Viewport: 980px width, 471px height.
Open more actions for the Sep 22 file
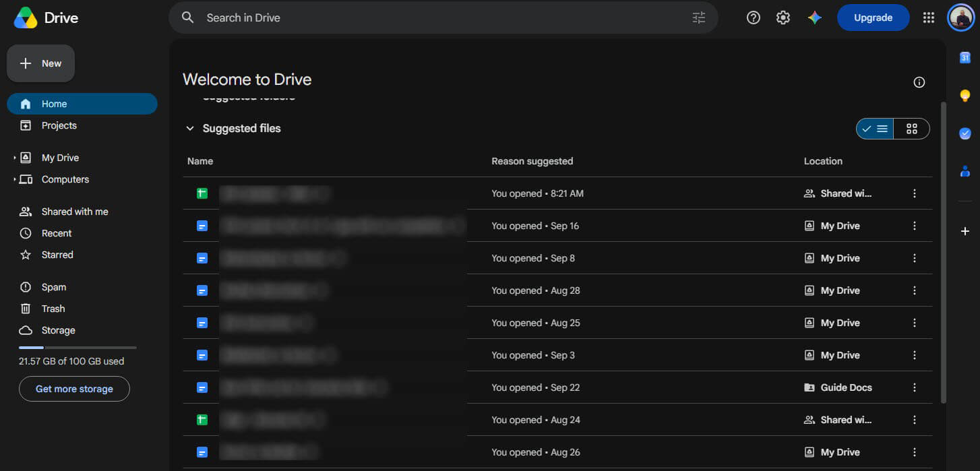click(915, 387)
